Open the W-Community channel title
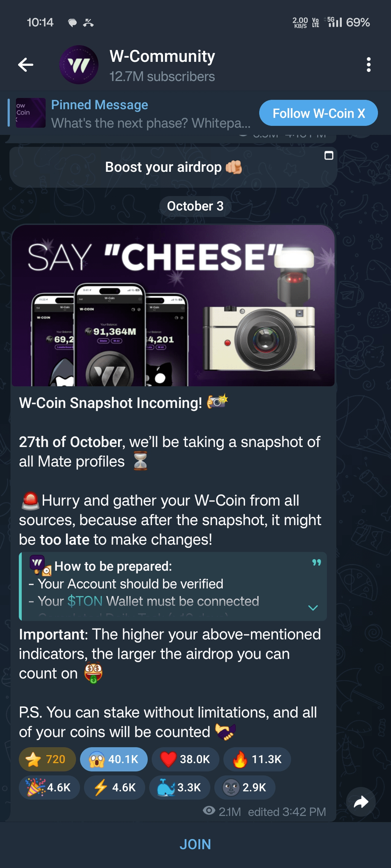The height and width of the screenshot is (868, 391). (x=162, y=56)
